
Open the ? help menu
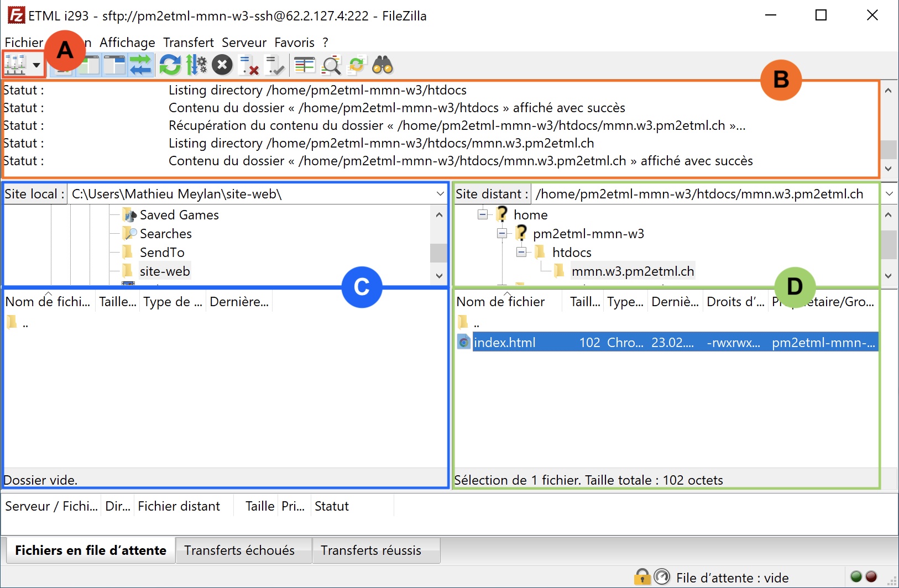tap(326, 43)
